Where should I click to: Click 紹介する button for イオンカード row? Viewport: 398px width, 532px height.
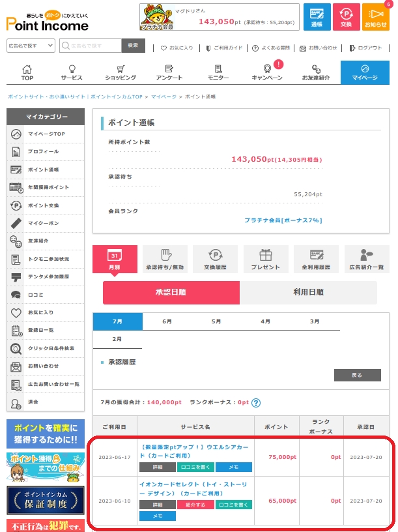click(x=195, y=505)
